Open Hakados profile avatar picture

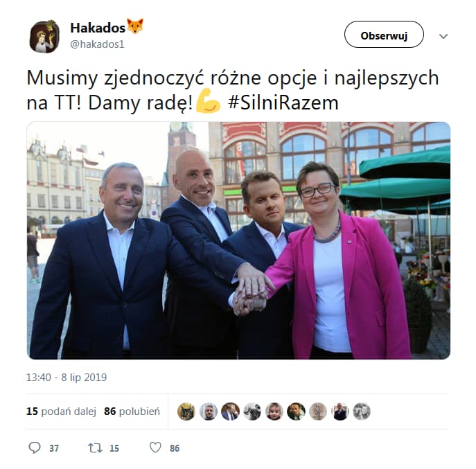coord(44,37)
